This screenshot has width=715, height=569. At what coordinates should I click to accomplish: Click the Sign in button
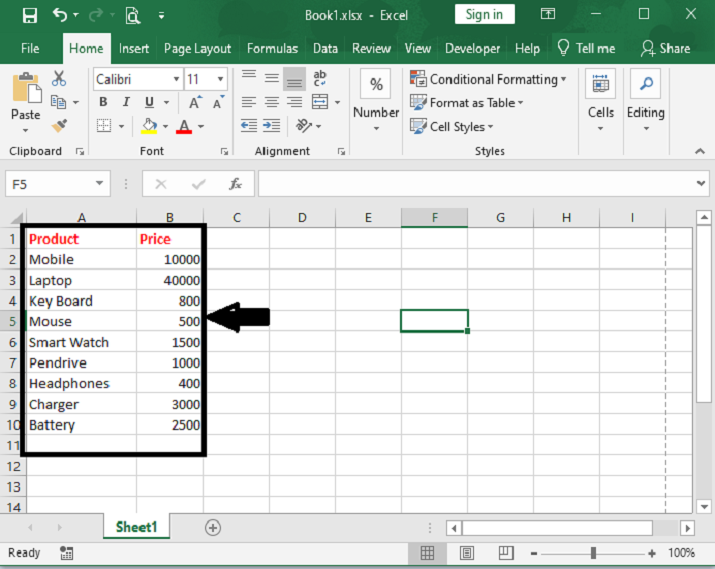coord(484,15)
